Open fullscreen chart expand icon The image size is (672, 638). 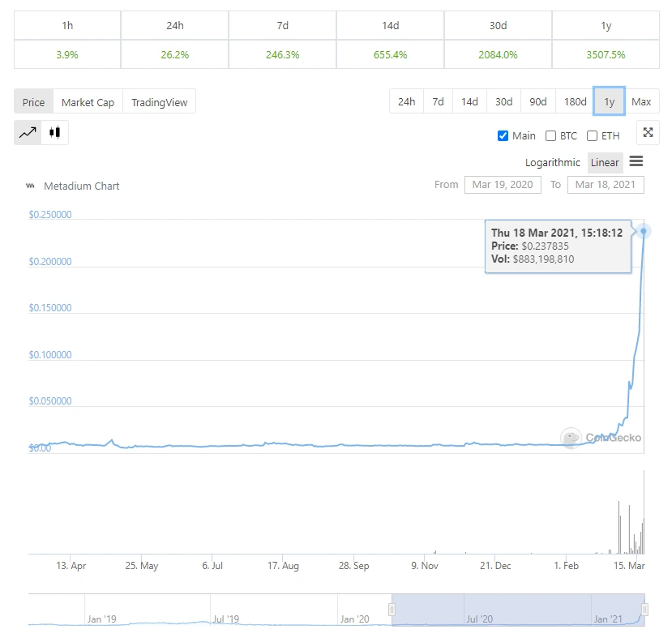[x=648, y=133]
